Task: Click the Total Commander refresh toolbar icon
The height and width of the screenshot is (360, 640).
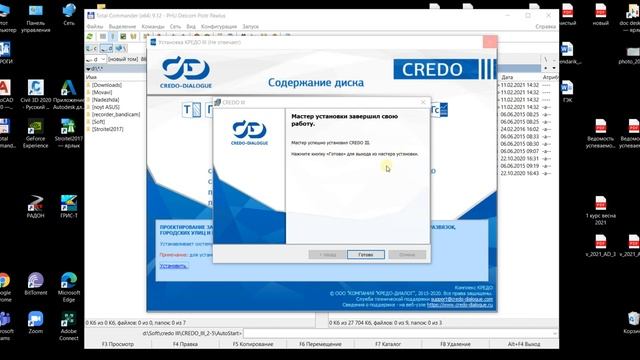Action: [89, 36]
